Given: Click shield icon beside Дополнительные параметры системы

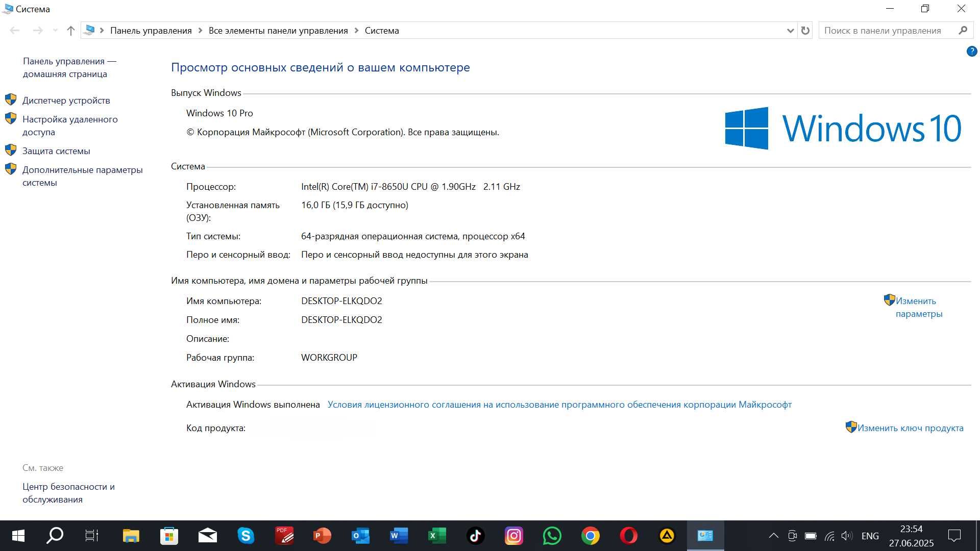Looking at the screenshot, I should 11,169.
